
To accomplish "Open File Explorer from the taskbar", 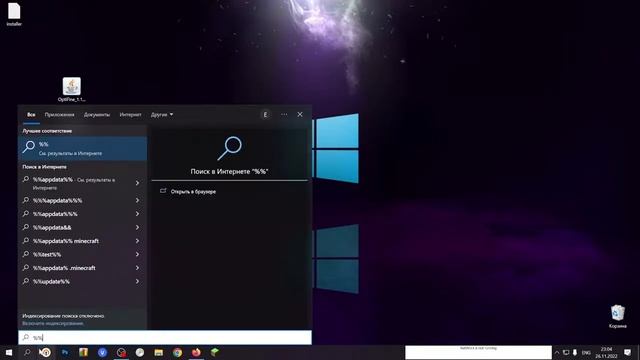I will [x=159, y=352].
